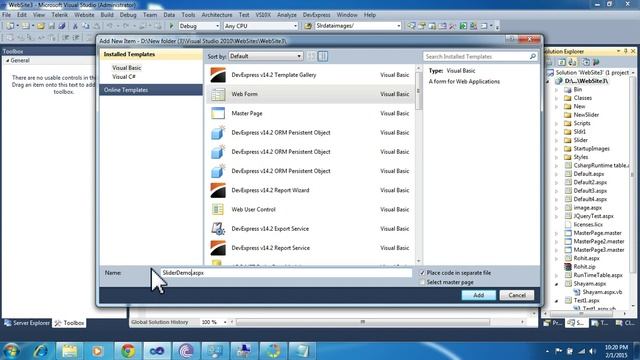Open the File menu

[7, 15]
